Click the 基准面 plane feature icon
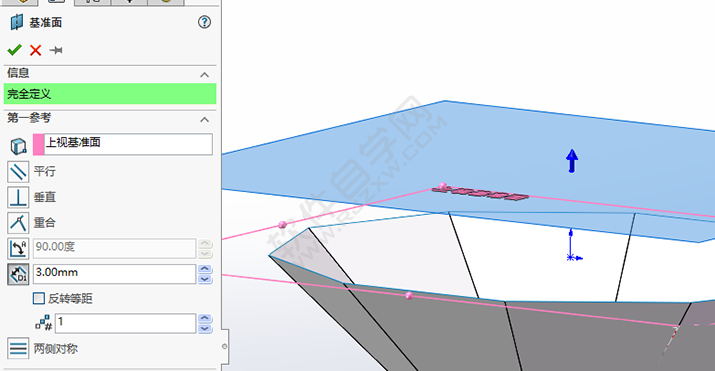 click(x=17, y=22)
